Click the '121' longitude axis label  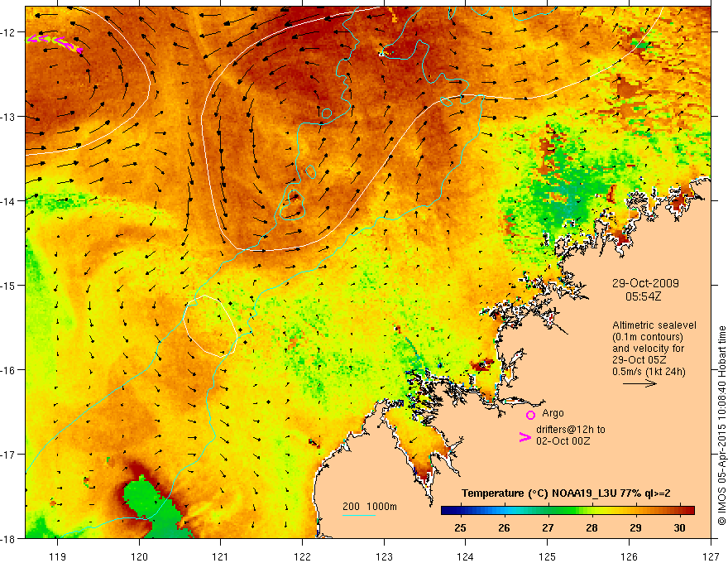(221, 556)
